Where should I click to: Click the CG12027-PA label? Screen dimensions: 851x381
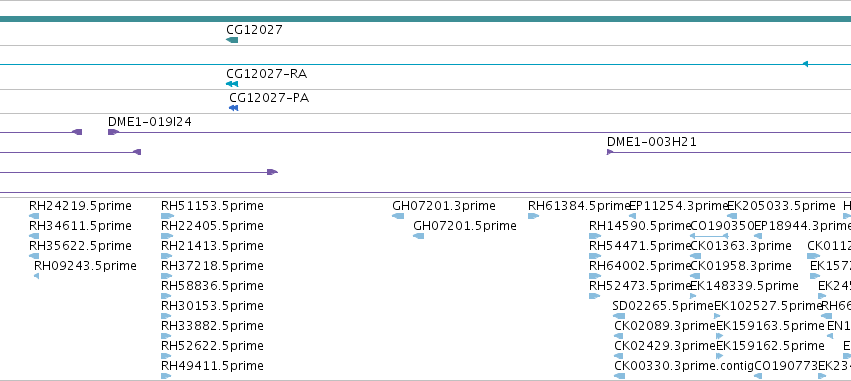coord(269,98)
